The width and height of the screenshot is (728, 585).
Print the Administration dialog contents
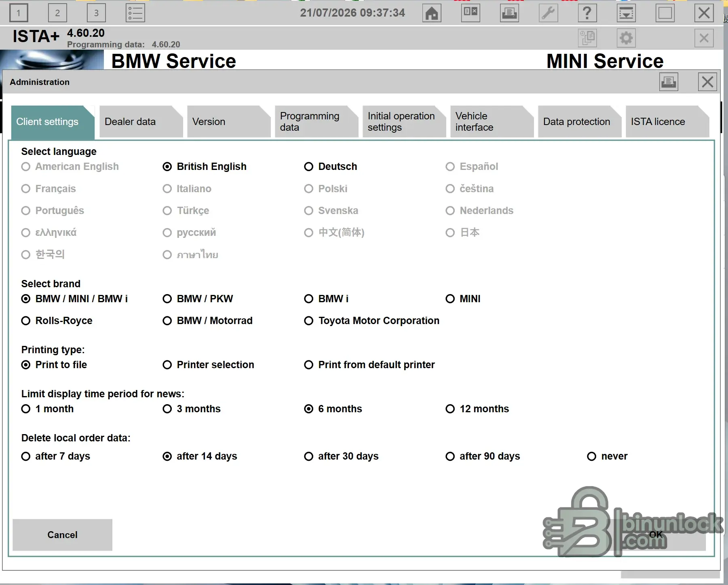pos(669,82)
